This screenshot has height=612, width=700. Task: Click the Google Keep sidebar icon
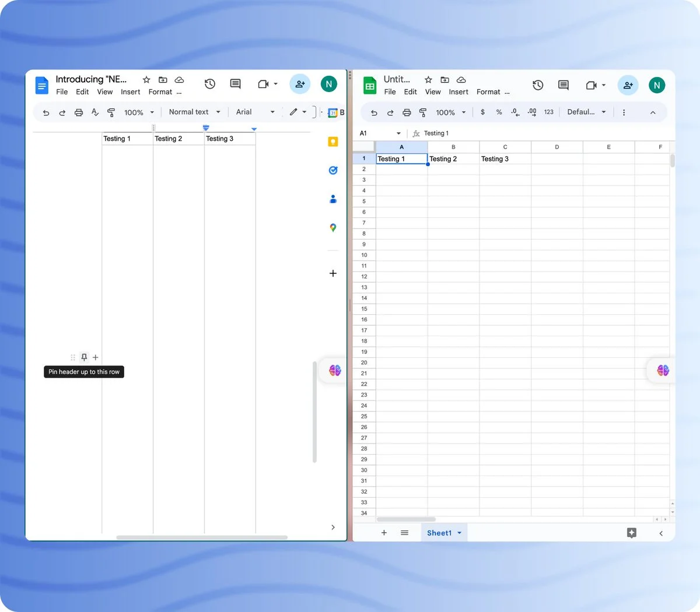point(333,142)
